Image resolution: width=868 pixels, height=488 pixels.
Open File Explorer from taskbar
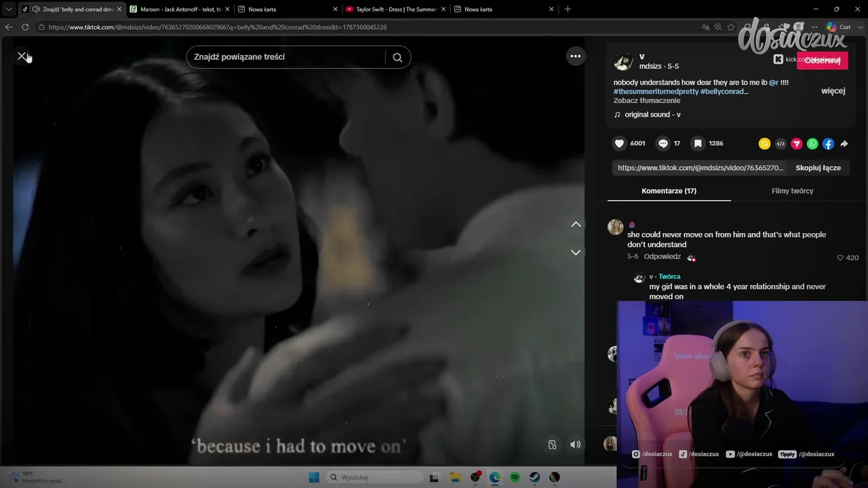pyautogui.click(x=455, y=477)
